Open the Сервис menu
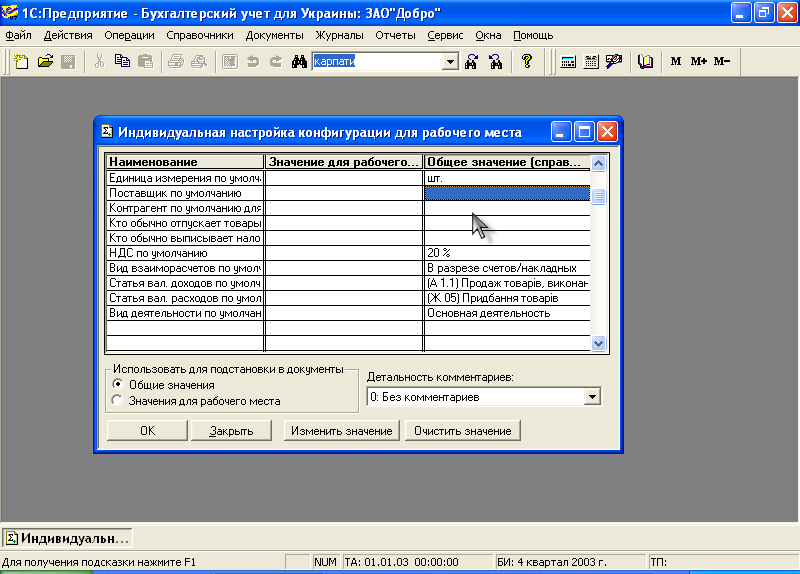800x574 pixels. point(445,35)
